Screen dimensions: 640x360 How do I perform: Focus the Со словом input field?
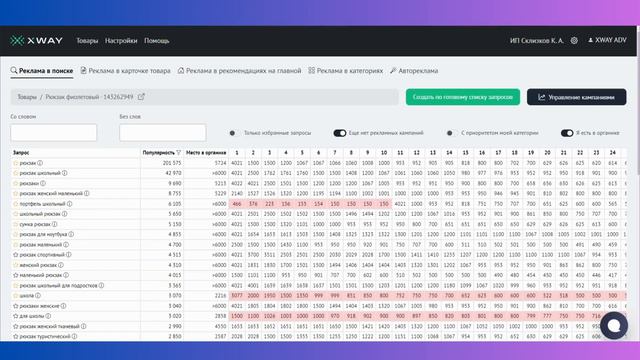point(53,133)
